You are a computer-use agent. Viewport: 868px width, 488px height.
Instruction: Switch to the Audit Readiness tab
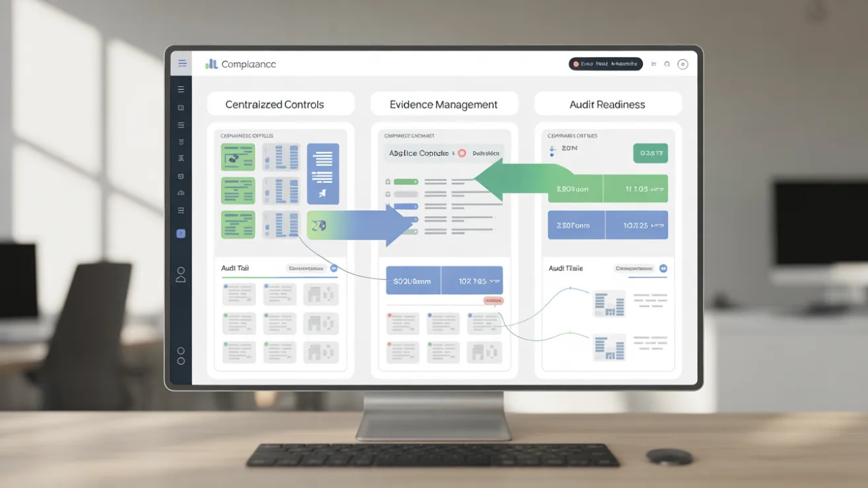pos(608,103)
